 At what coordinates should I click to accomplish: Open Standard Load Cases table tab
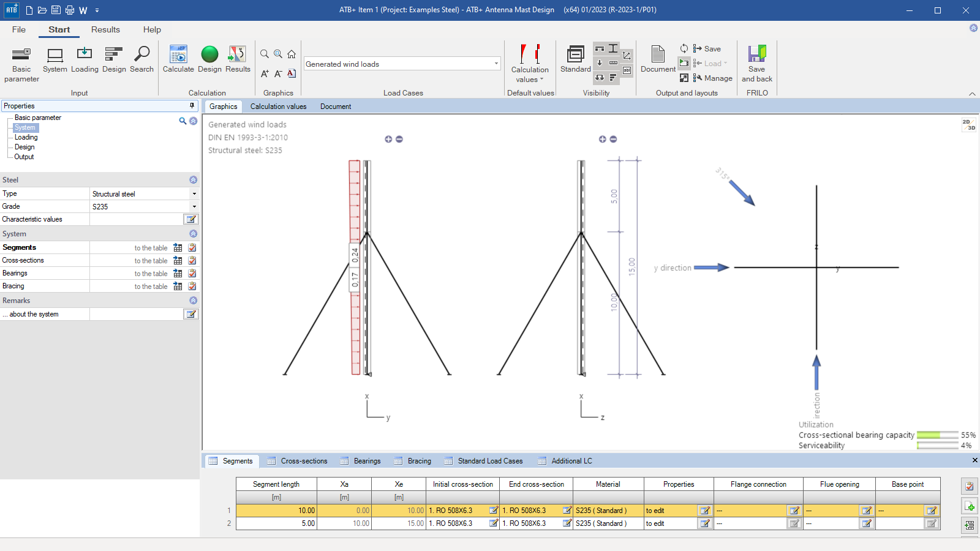tap(484, 461)
